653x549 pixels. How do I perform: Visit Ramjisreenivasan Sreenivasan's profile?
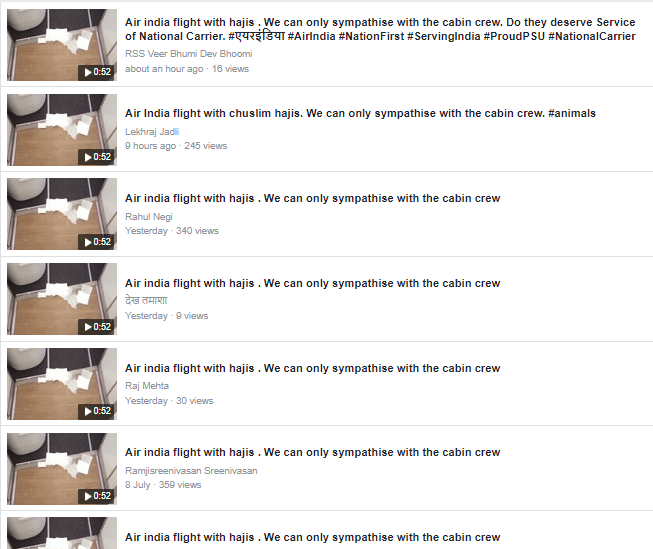pos(191,471)
